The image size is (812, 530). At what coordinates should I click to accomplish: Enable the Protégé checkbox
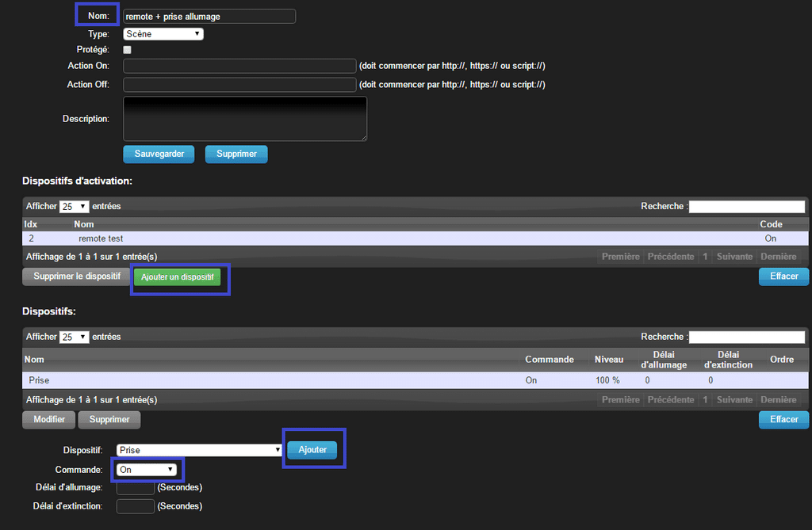pyautogui.click(x=126, y=49)
